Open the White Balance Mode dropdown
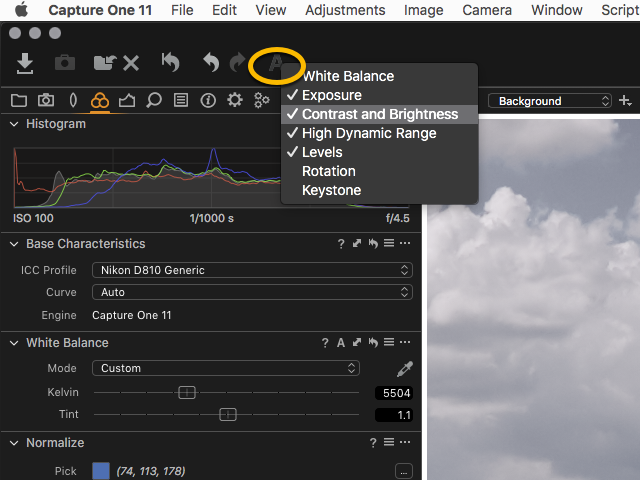Image resolution: width=640 pixels, height=480 pixels. pos(225,368)
